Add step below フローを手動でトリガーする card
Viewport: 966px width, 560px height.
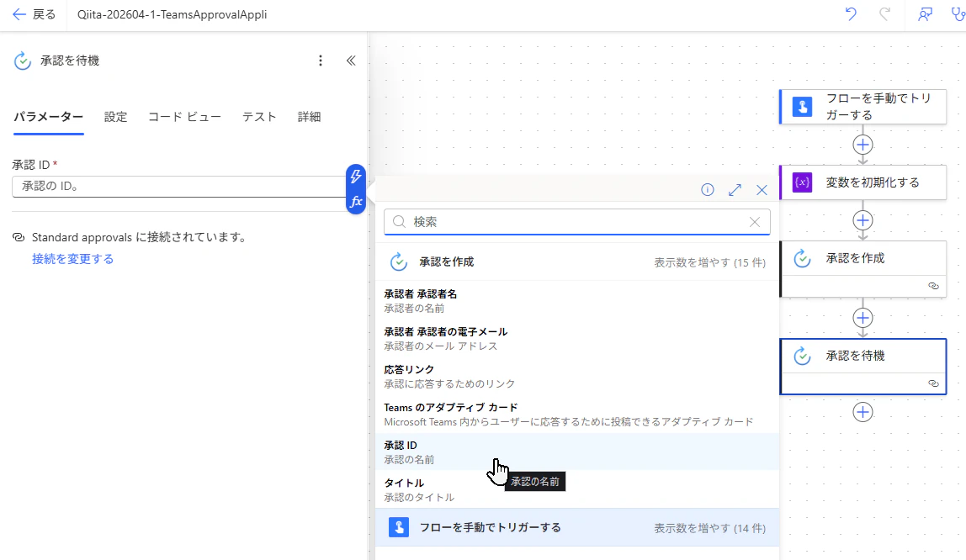coord(863,145)
